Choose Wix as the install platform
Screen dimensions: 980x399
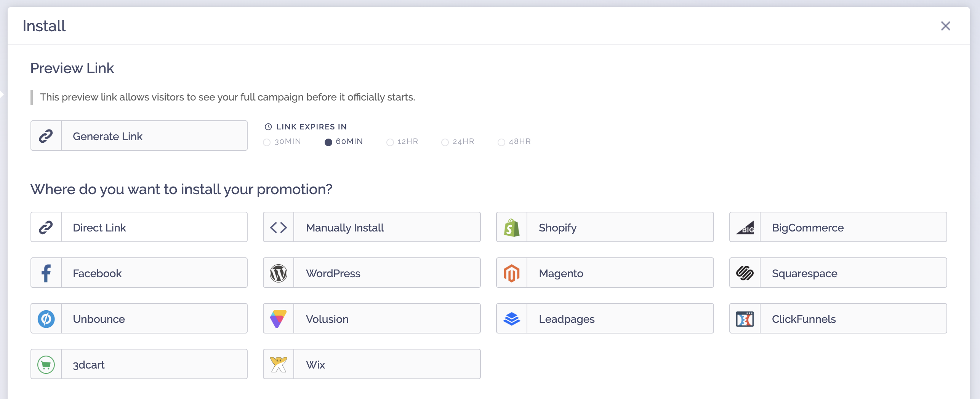[372, 364]
